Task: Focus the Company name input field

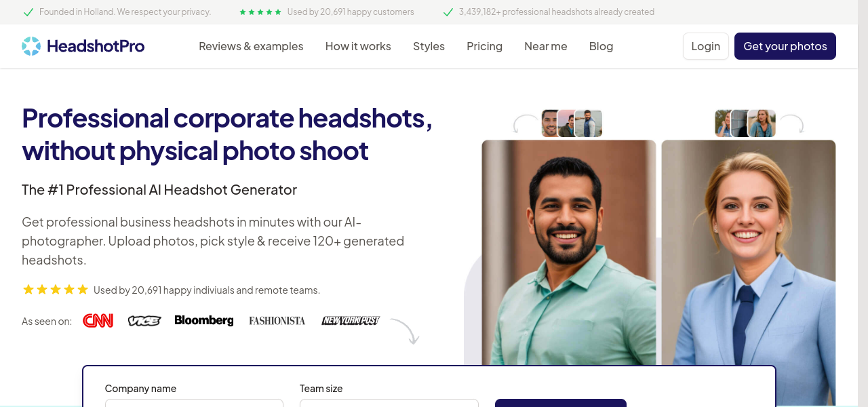Action: [194, 403]
